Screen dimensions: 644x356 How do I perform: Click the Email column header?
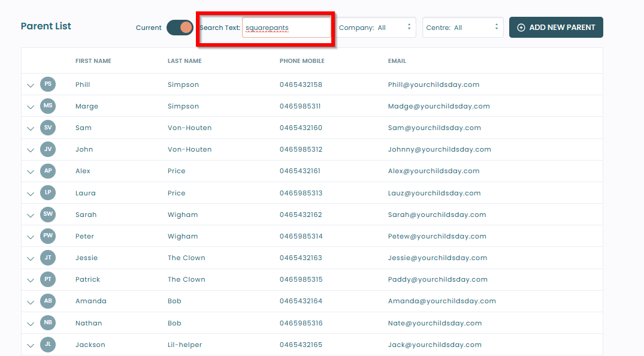pyautogui.click(x=397, y=61)
